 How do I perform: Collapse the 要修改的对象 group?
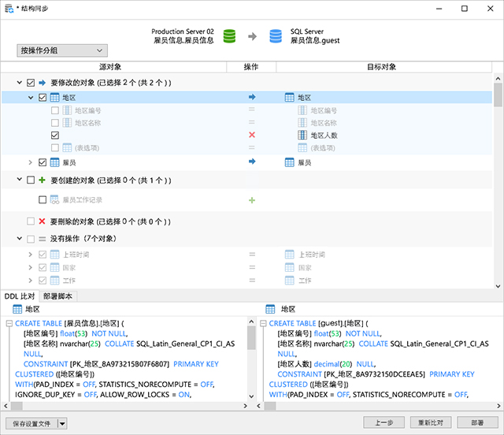[19, 83]
